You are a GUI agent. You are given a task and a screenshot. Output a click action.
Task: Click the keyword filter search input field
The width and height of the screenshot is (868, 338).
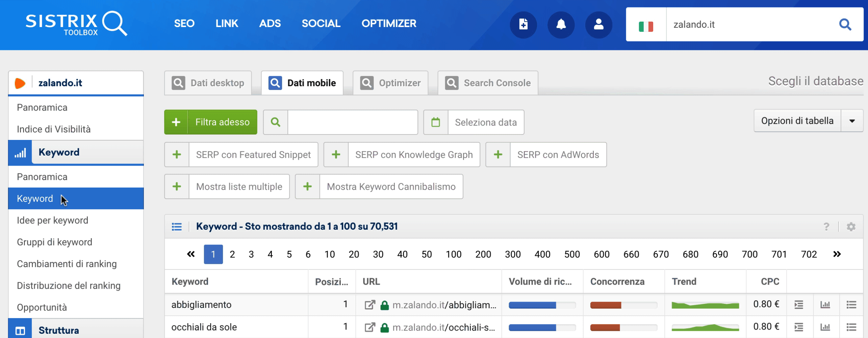coord(352,122)
